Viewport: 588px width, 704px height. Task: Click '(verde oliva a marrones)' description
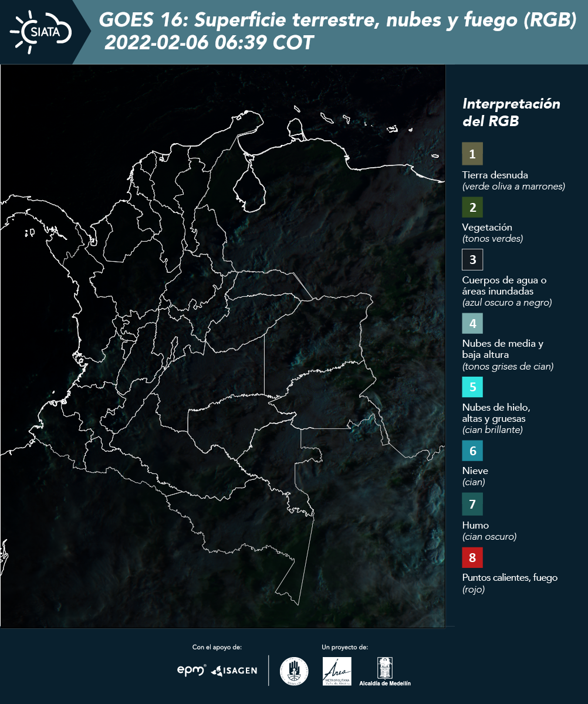point(513,187)
